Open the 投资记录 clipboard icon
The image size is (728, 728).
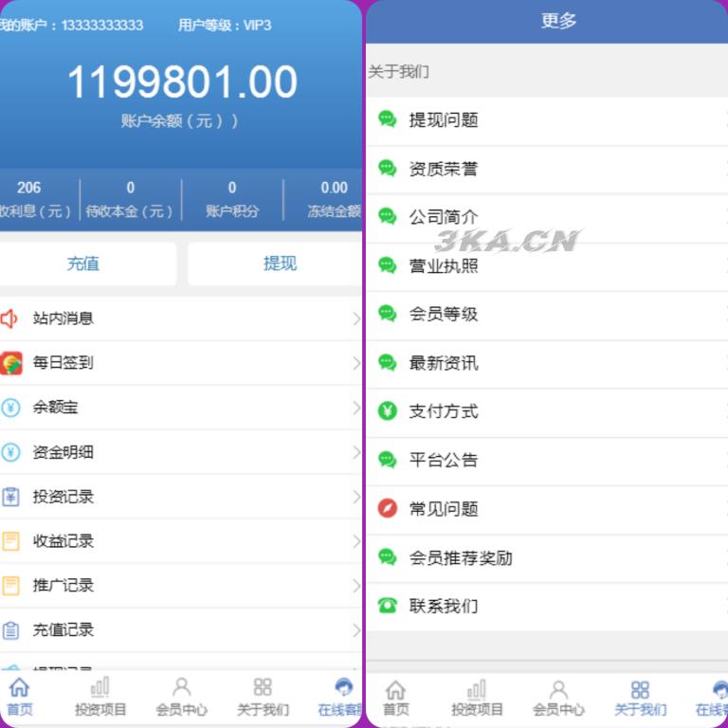(x=10, y=497)
